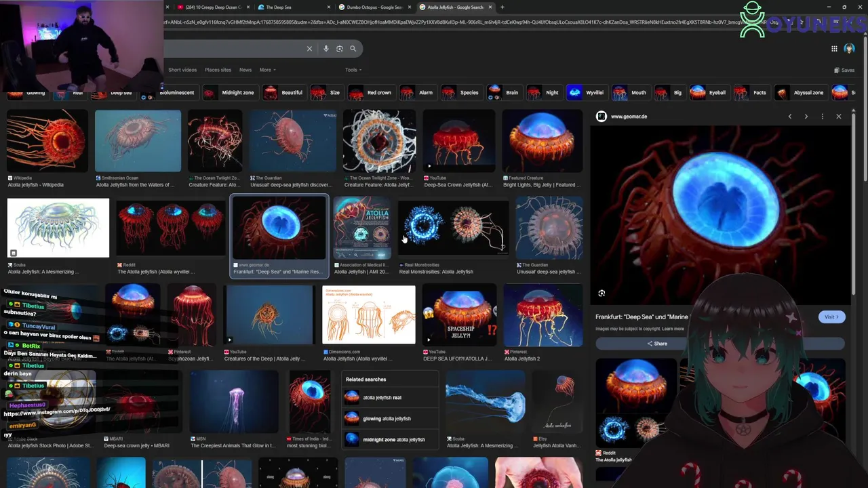This screenshot has width=868, height=488.
Task: Open Reddit related image in preview panel
Action: coord(636,403)
